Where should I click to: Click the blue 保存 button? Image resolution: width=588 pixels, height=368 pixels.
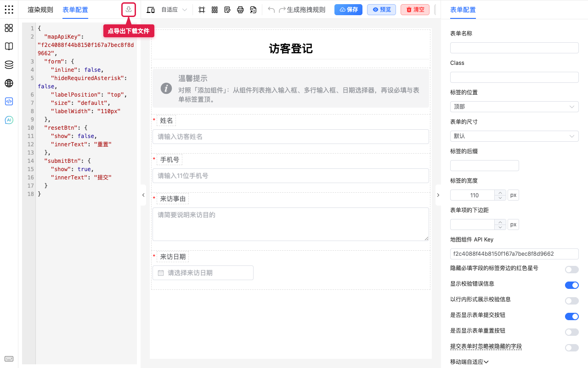(348, 10)
